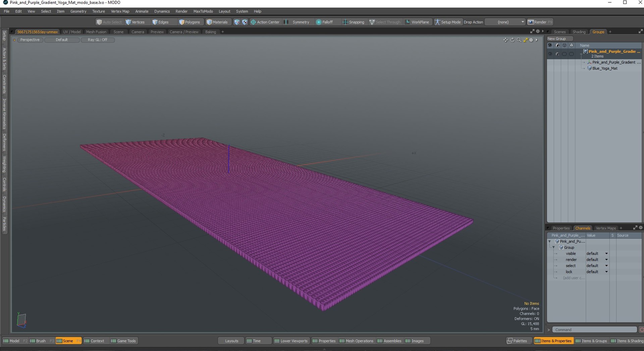Image resolution: width=644 pixels, height=351 pixels.
Task: Click the viewport rotate icon
Action: [x=512, y=40]
